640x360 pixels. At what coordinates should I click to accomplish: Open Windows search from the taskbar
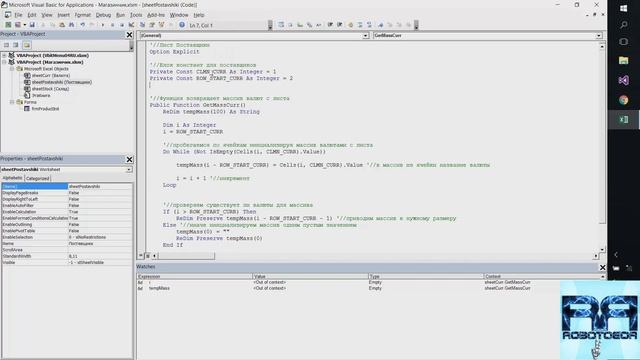[x=623, y=25]
